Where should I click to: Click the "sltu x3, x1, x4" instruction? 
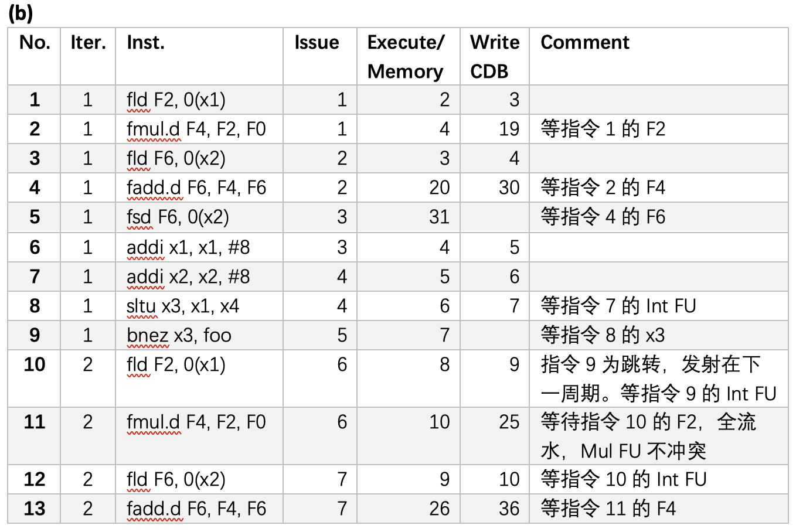tap(183, 306)
